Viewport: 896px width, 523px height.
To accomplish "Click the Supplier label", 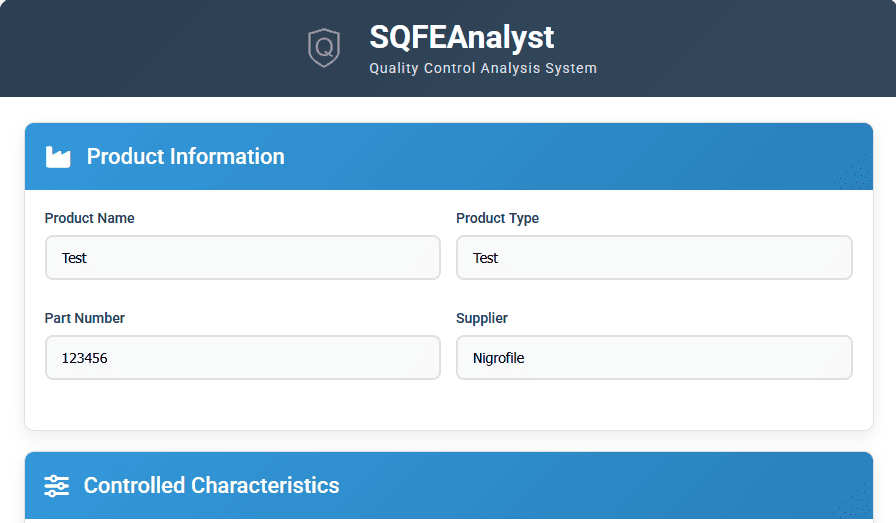I will click(482, 318).
